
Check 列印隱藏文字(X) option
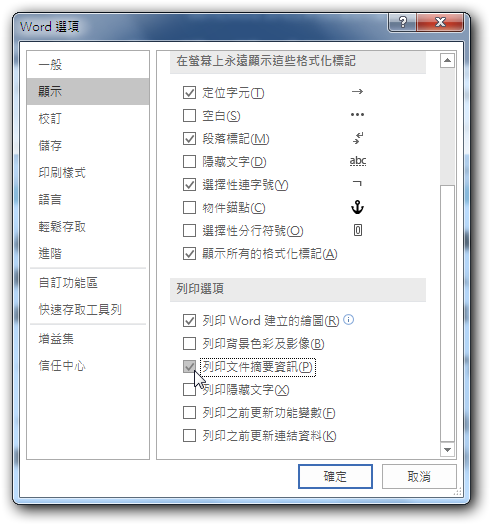[189, 389]
